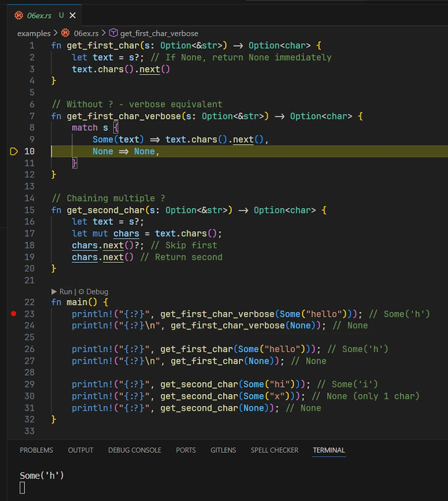
Task: Open the GITLENS panel tab
Action: [223, 450]
